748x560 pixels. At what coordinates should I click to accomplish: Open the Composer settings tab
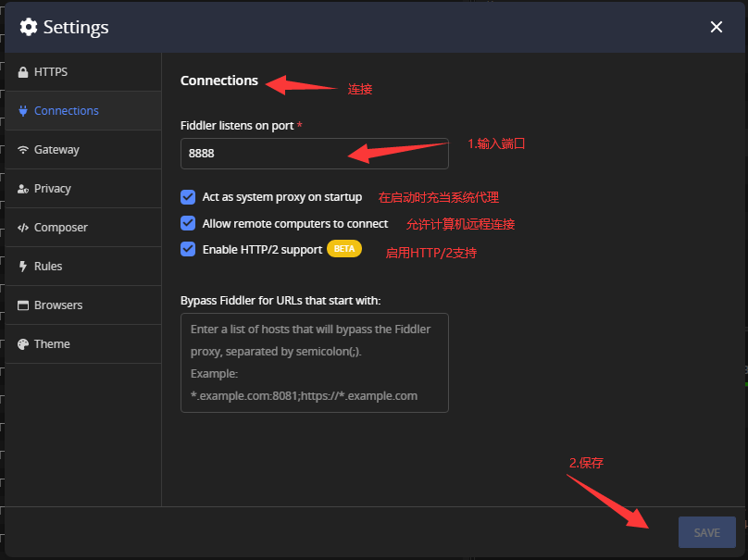click(x=83, y=228)
